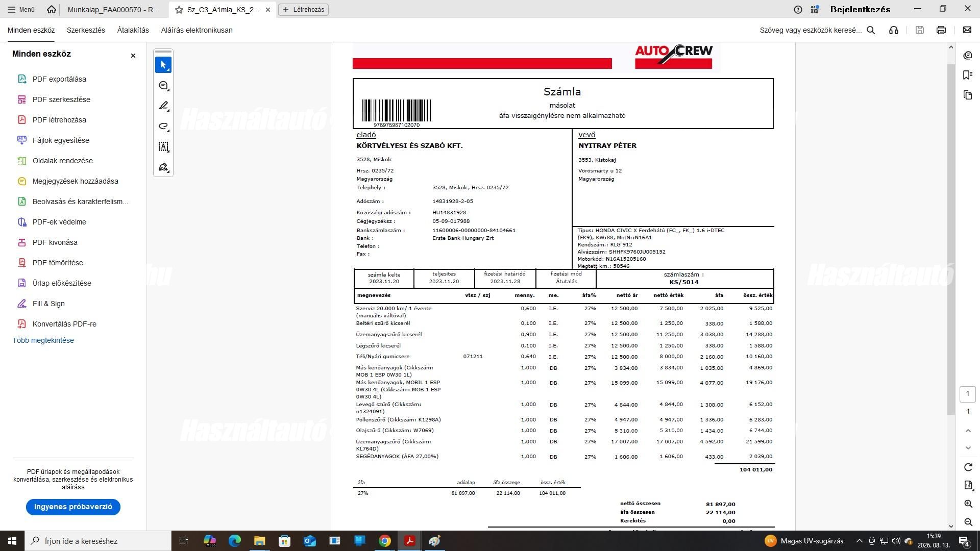Open Google Chrome from the taskbar
Image resolution: width=980 pixels, height=551 pixels.
tap(385, 541)
